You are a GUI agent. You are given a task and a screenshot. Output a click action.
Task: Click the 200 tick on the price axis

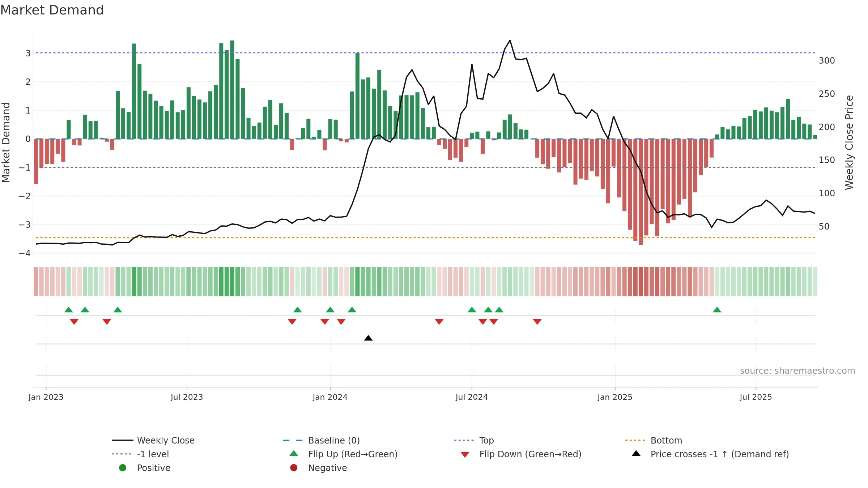click(x=827, y=127)
